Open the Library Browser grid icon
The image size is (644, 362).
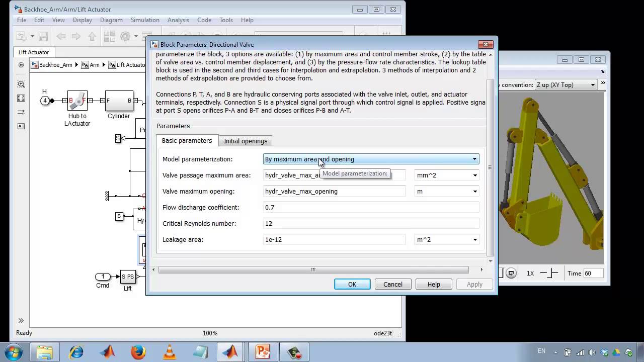click(x=109, y=36)
